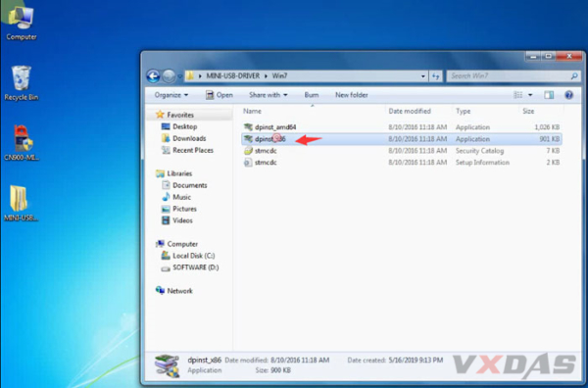
Task: Refresh the folder with the refresh icon
Action: coord(435,76)
